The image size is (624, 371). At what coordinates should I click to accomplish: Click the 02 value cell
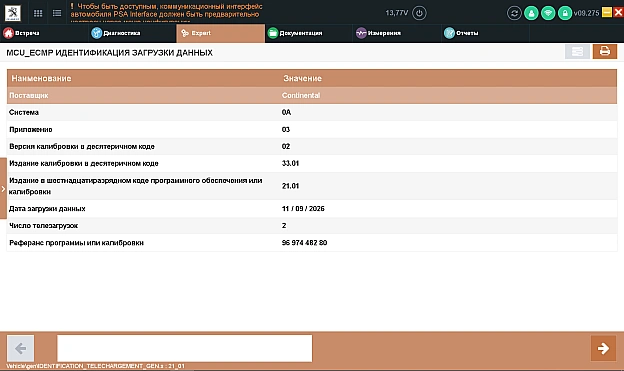[x=286, y=146]
